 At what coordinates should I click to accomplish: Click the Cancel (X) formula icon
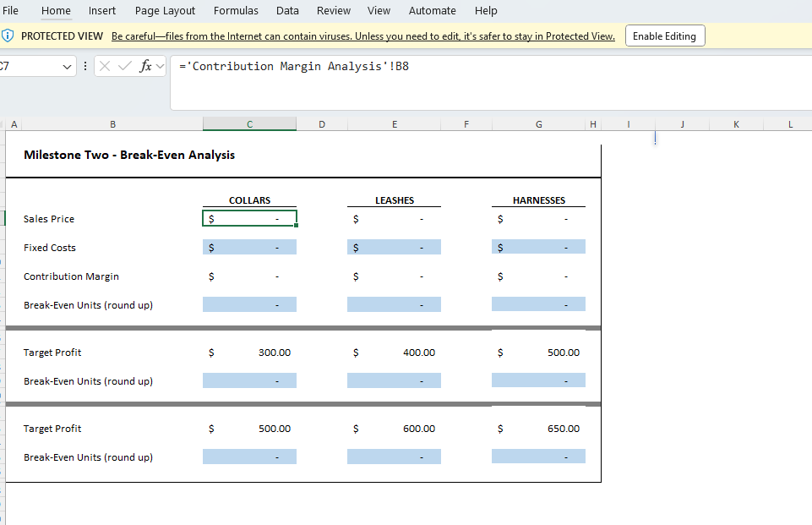pos(105,66)
